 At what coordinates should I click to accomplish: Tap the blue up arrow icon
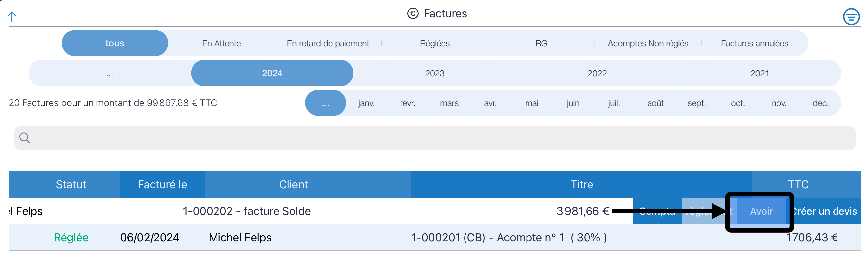click(12, 17)
